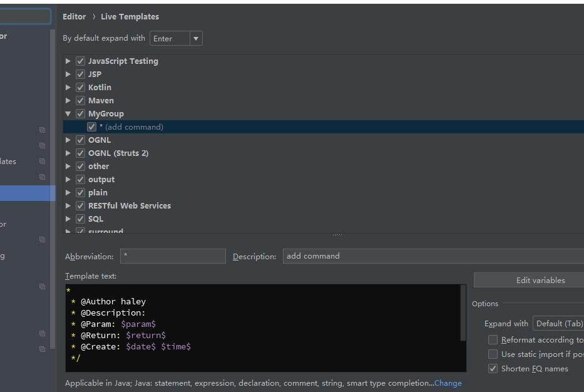Expand the output template group
This screenshot has width=584, height=392.
click(x=68, y=179)
